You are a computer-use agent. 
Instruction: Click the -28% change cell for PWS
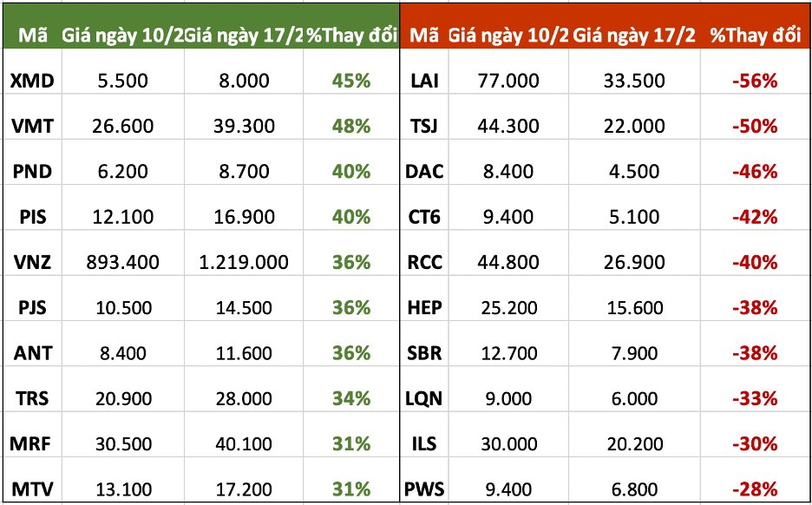(754, 489)
